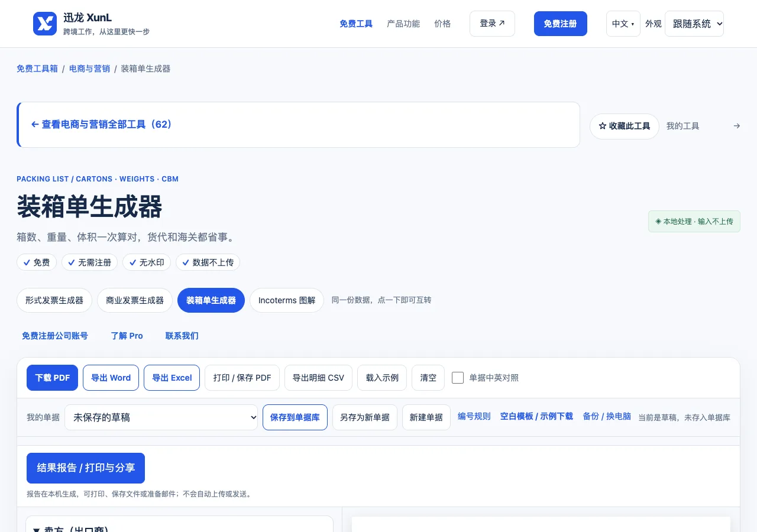The width and height of the screenshot is (757, 532).
Task: Click the XunL logo icon
Action: click(45, 24)
